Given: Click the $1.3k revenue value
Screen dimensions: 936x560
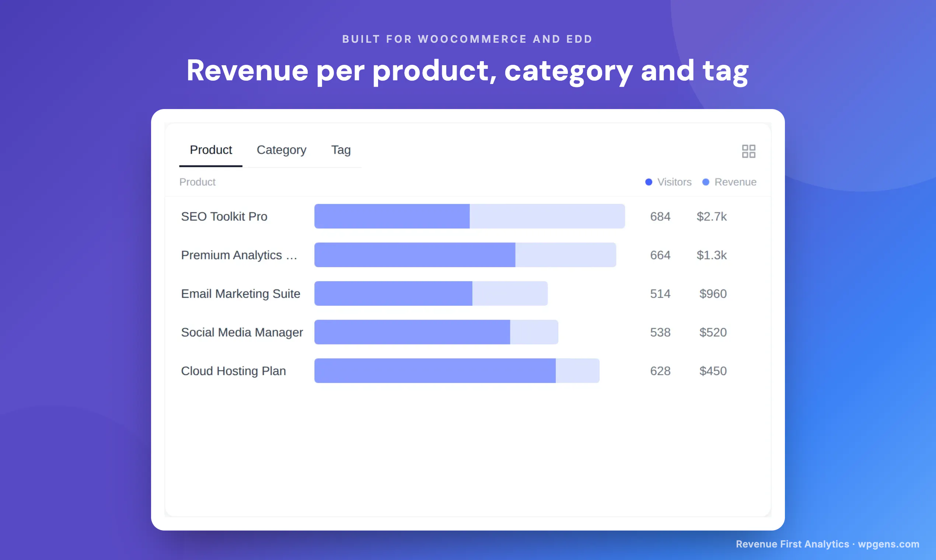Looking at the screenshot, I should [712, 255].
